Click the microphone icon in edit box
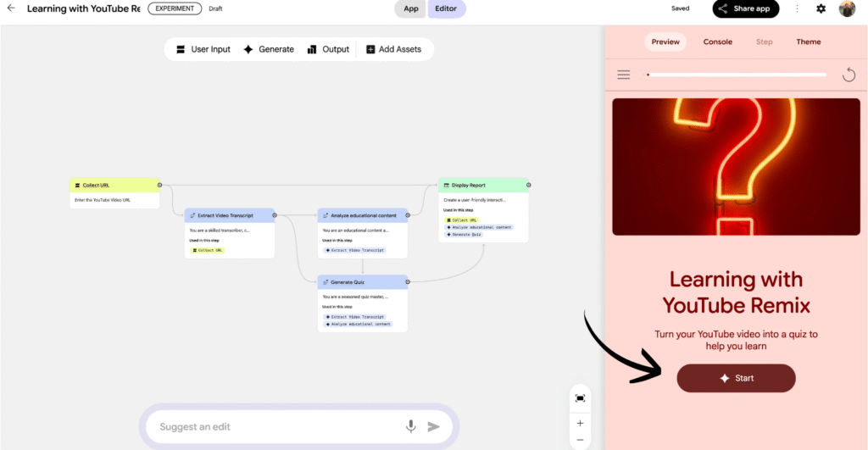Screen dimensions: 868x450 (x=411, y=426)
